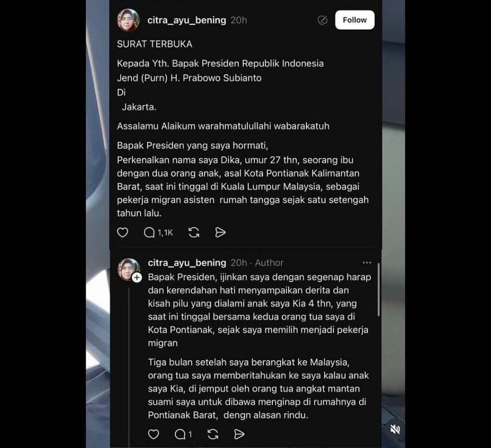Image resolution: width=491 pixels, height=448 pixels.
Task: Click the scrollbar beside the reply text
Action: coord(379,290)
